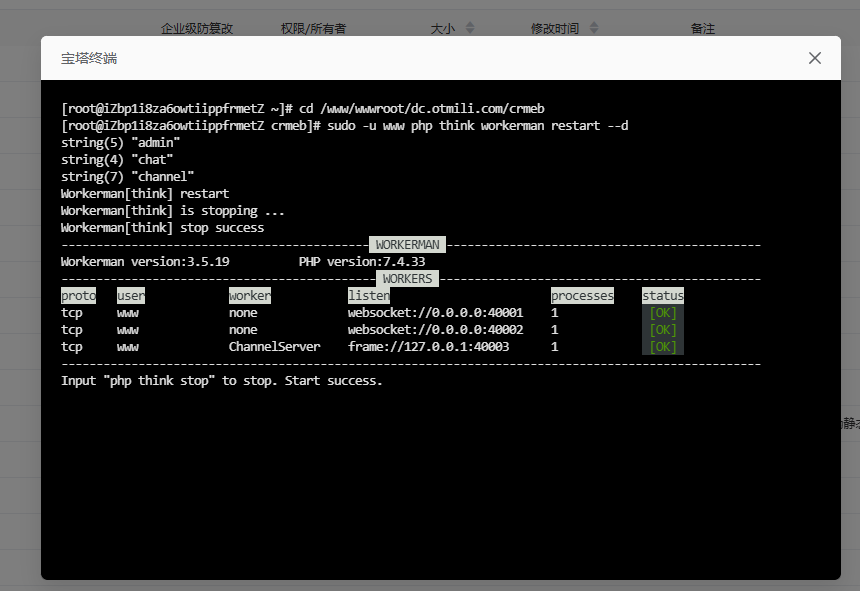This screenshot has height=591, width=860.
Task: Click the 宝塔终端 dialog title
Action: (x=89, y=58)
